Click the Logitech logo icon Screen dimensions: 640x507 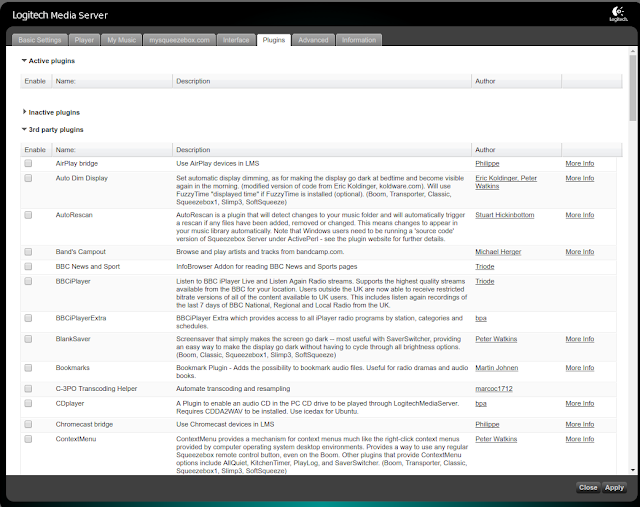[x=618, y=14]
